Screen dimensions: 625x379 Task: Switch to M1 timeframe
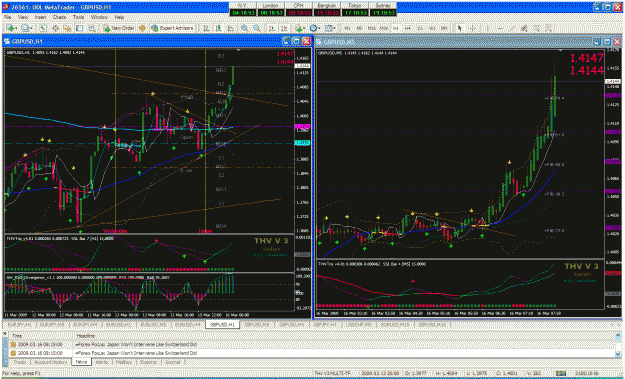pos(348,28)
